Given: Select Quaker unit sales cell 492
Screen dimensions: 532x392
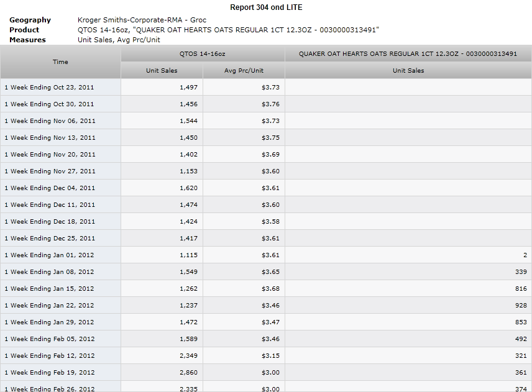Looking at the screenshot, I should [x=408, y=339].
